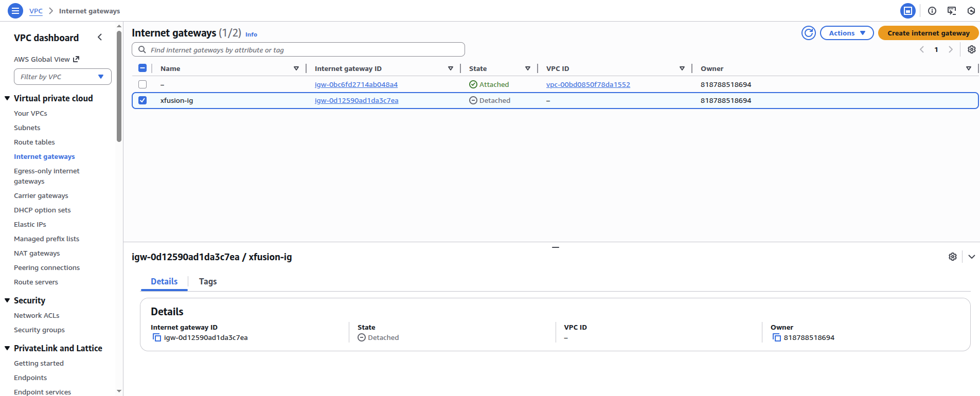Open Carrier gateways in sidebar
This screenshot has height=396, width=980.
41,195
